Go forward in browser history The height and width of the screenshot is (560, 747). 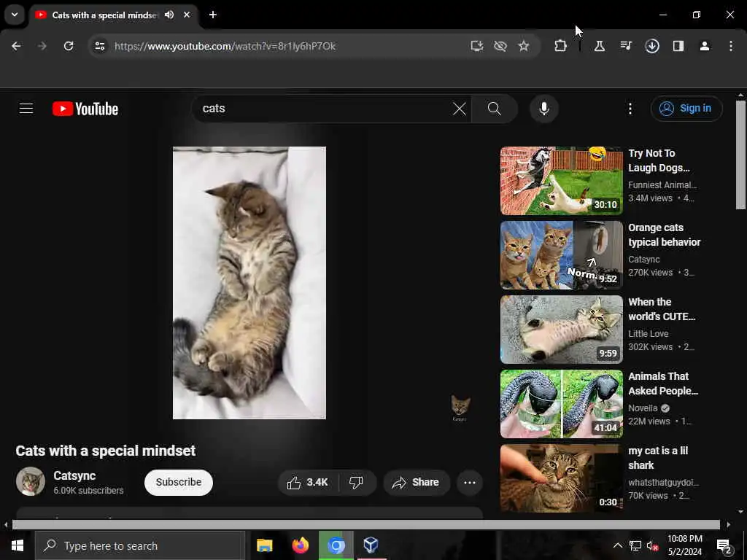point(42,46)
